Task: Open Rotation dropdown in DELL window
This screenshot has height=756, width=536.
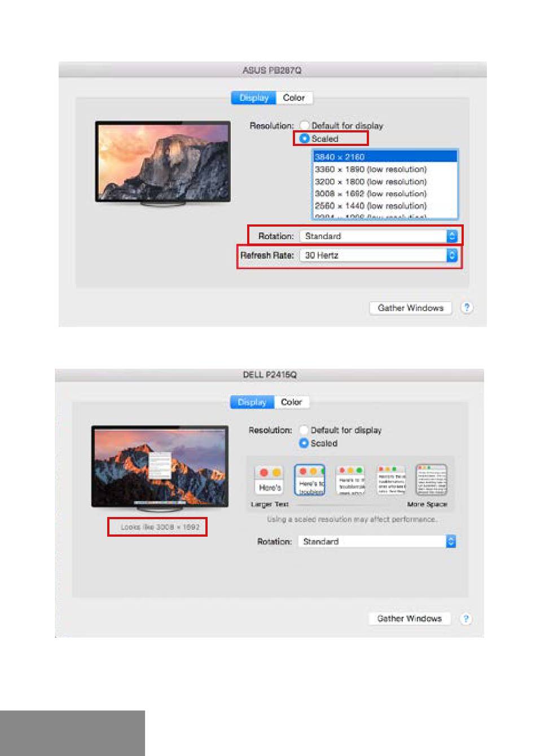Action: point(377,541)
